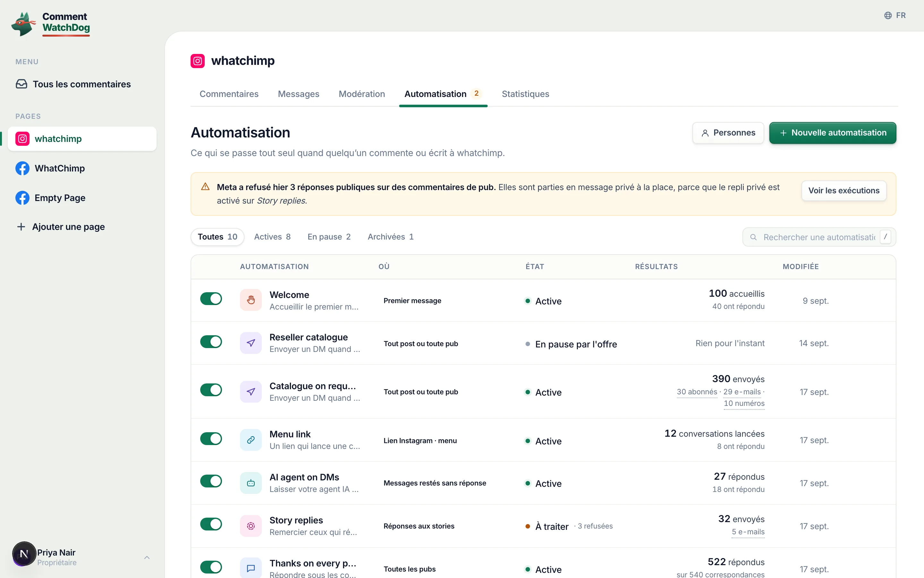Show Archivées 1 automations
This screenshot has height=578, width=924.
(x=390, y=237)
